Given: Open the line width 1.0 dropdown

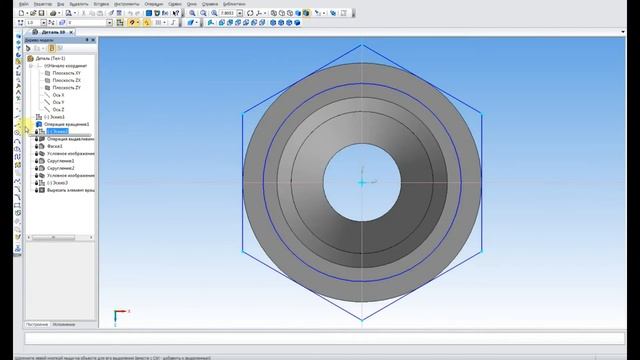Looking at the screenshot, I should [x=44, y=23].
